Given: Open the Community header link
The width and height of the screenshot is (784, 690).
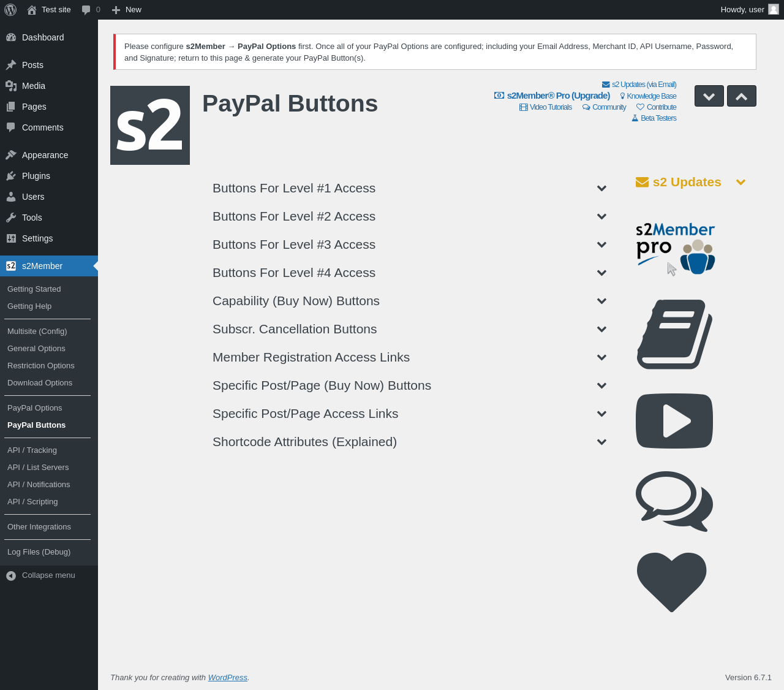Looking at the screenshot, I should click(605, 107).
